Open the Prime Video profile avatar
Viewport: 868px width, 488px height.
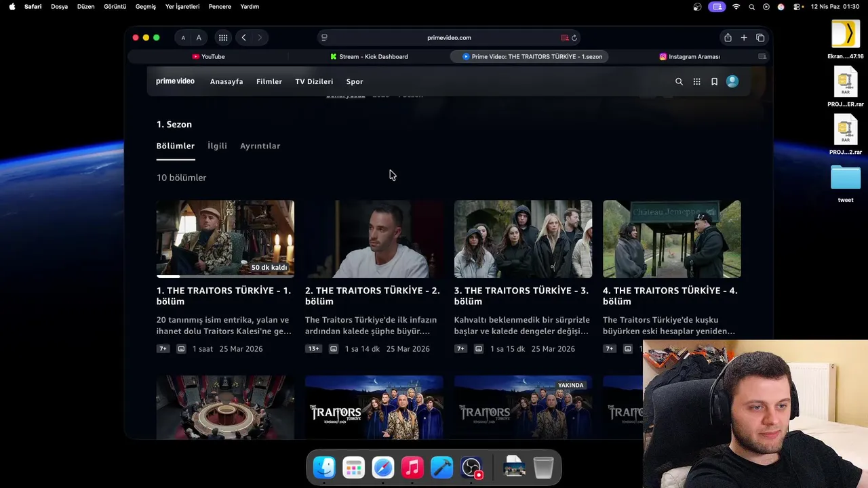tap(732, 81)
